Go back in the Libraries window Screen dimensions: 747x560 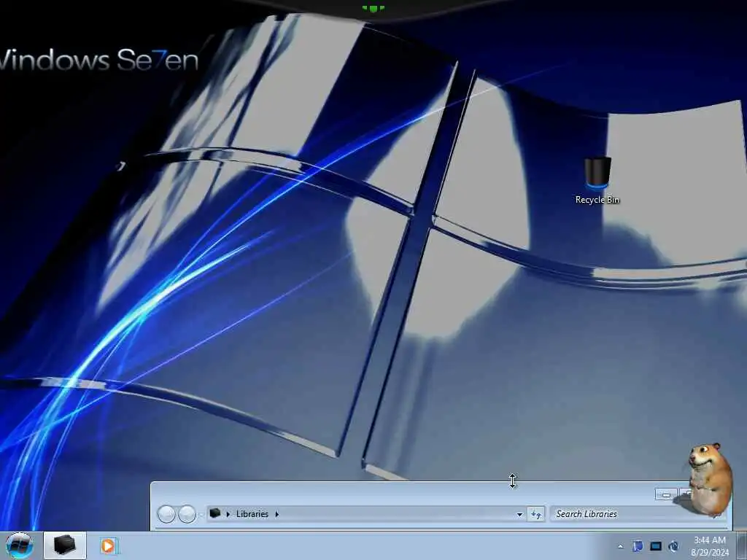pos(166,514)
